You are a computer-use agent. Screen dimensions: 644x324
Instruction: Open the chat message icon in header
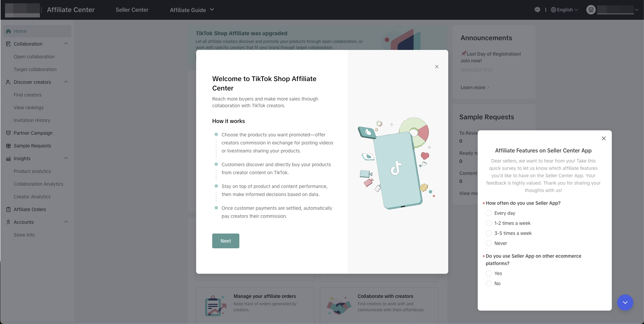point(537,10)
